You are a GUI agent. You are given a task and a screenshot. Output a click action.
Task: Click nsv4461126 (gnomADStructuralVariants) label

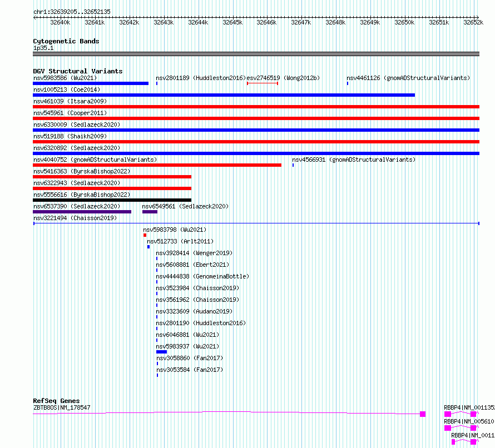click(408, 78)
